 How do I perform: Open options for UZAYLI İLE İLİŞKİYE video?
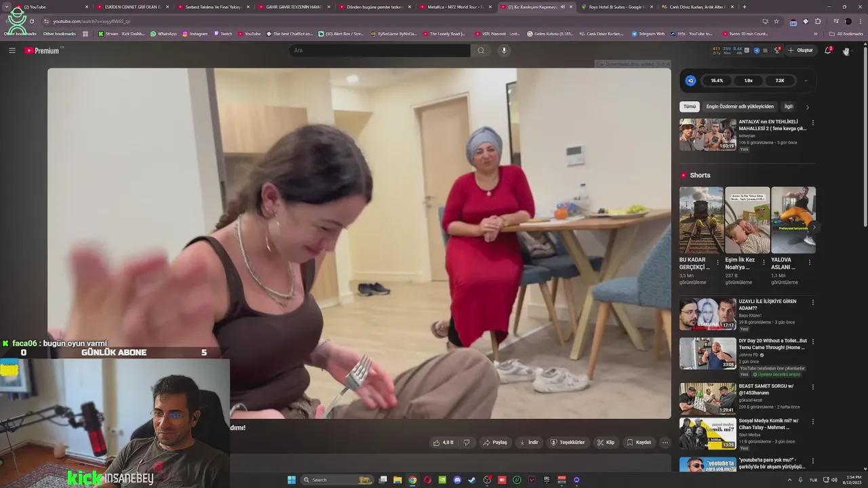point(812,302)
